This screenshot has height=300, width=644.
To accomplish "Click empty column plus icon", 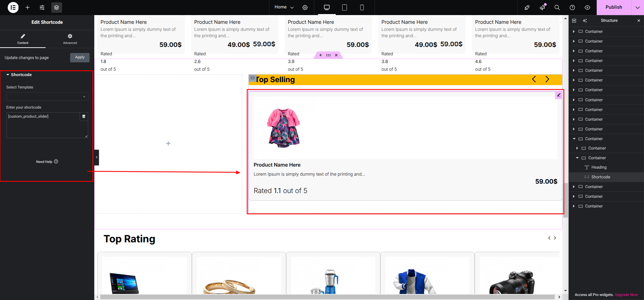I will (168, 143).
